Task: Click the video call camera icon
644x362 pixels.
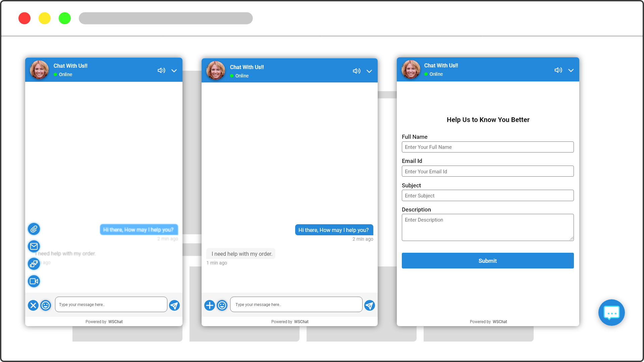Action: pos(34,281)
